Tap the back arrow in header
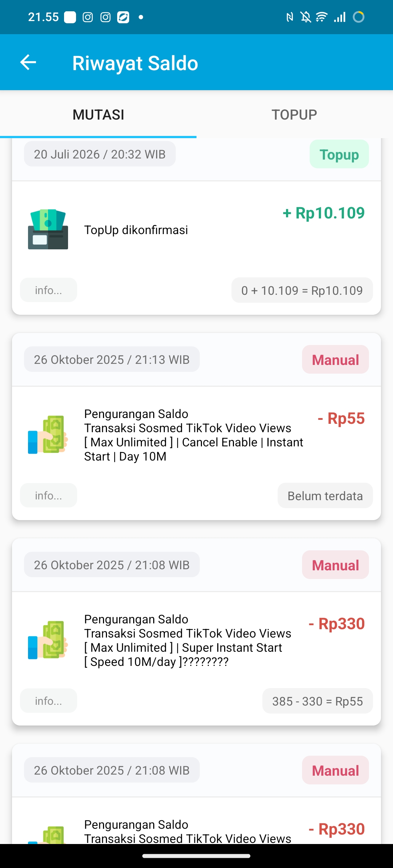 pyautogui.click(x=28, y=63)
